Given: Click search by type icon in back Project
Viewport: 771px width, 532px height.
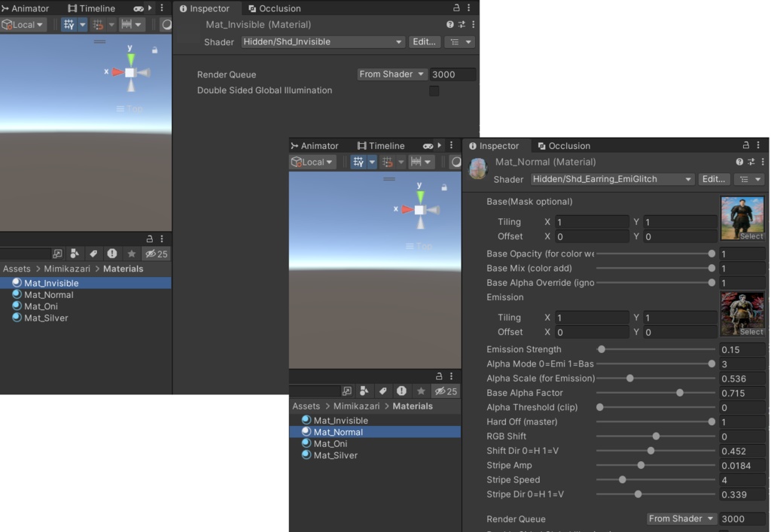Looking at the screenshot, I should pyautogui.click(x=75, y=254).
